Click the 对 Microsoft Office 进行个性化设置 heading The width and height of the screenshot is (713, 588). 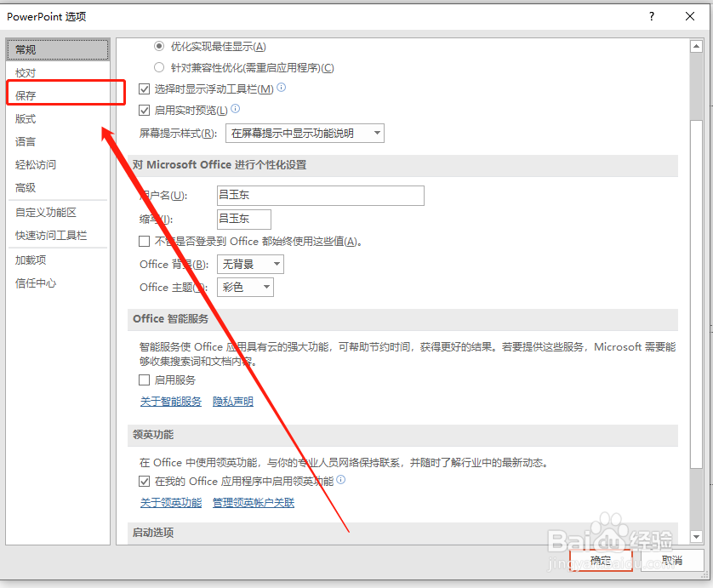tap(220, 164)
